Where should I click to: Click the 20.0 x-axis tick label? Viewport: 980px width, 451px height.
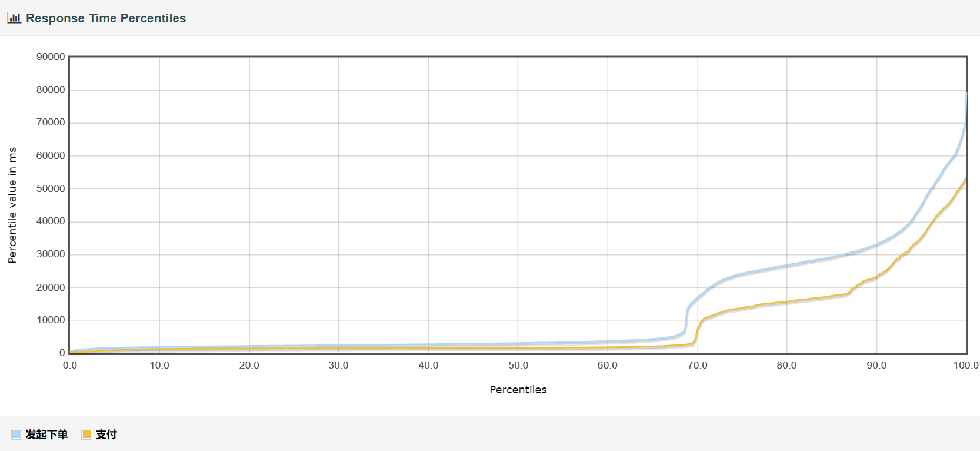249,366
